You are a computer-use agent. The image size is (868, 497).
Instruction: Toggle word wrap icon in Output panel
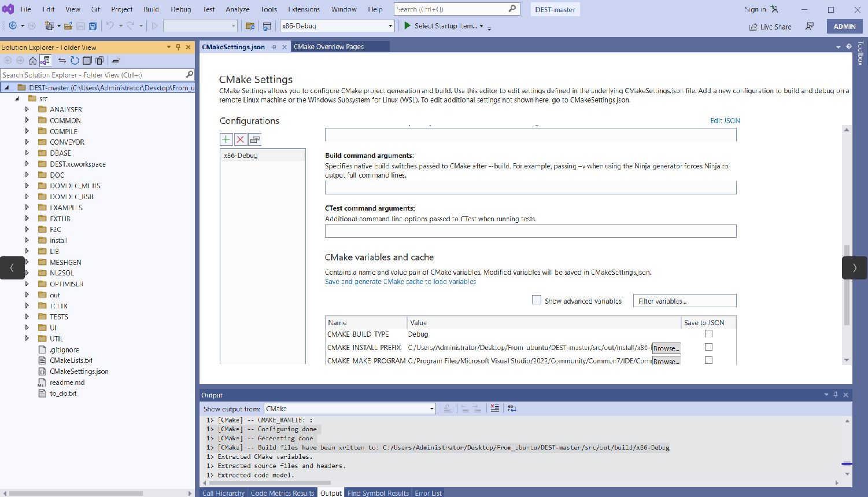512,408
